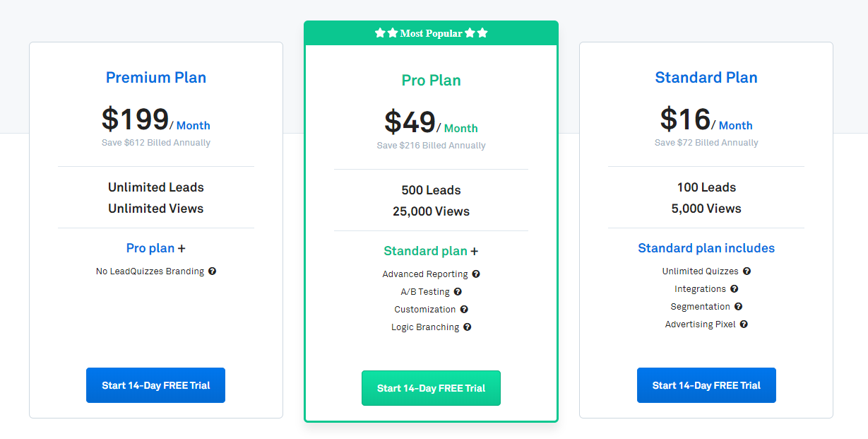Click help icon beside Logic Branching

[467, 327]
